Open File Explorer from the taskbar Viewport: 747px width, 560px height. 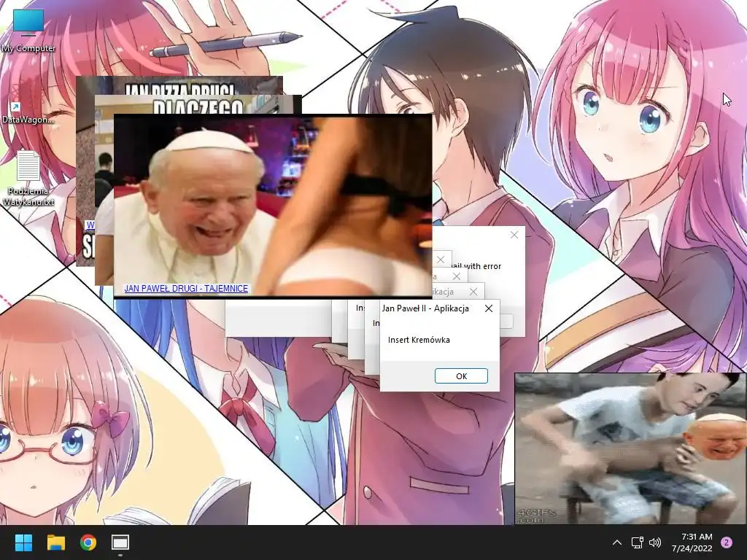[55, 542]
